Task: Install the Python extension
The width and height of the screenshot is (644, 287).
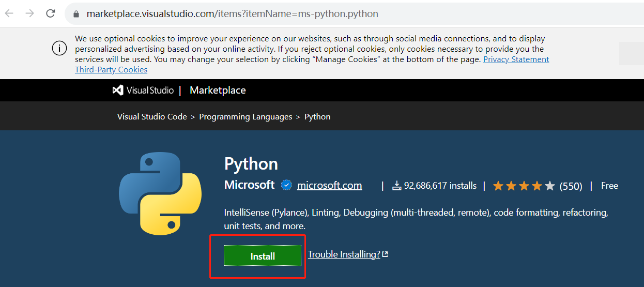Action: pos(263,256)
